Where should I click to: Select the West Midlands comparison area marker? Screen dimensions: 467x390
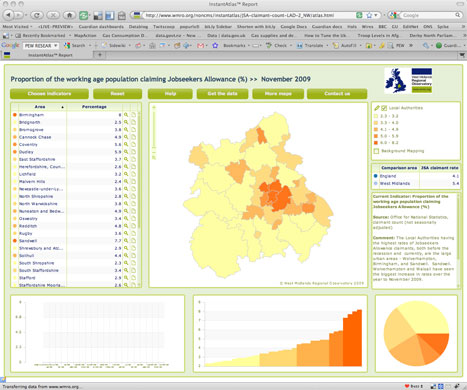(376, 183)
